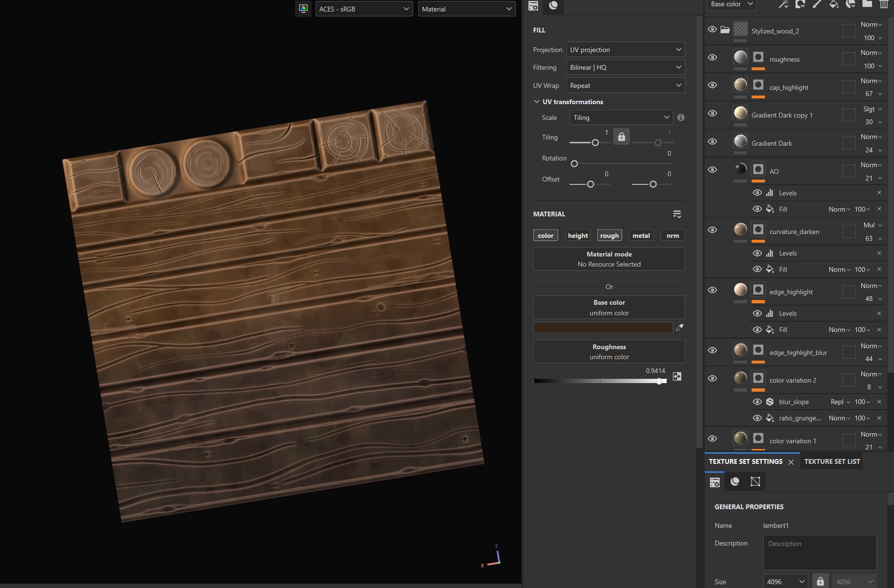The height and width of the screenshot is (588, 894).
Task: Click the Roughness uniform color button
Action: click(609, 352)
